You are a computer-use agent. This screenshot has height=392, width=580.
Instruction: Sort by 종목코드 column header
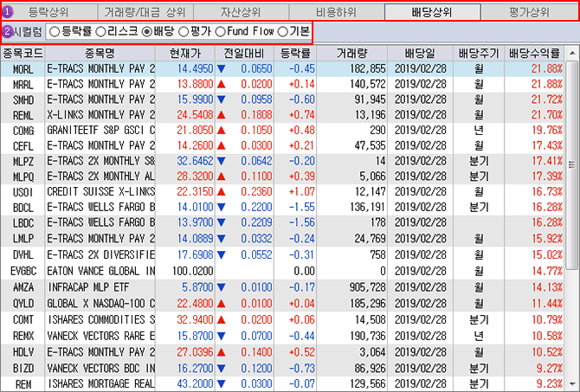(x=23, y=54)
